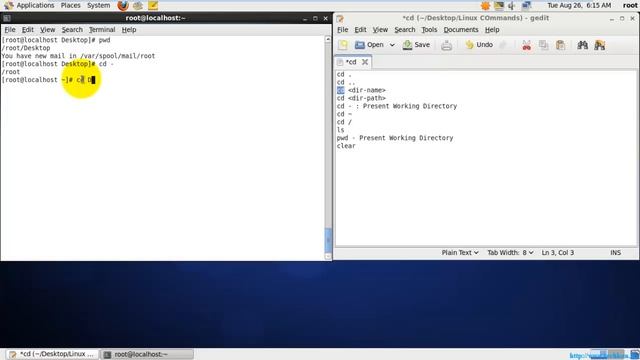This screenshot has width=640, height=360.
Task: Click the terminal scrollbar up arrow
Action: (328, 39)
